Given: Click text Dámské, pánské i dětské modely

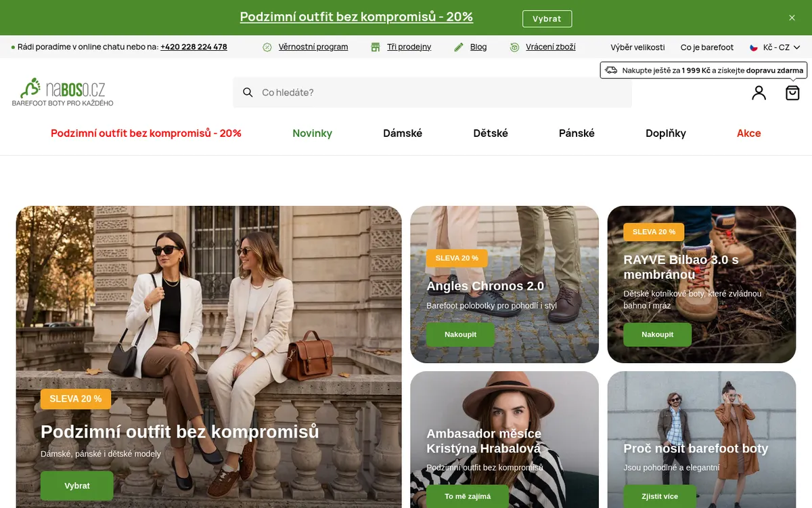Looking at the screenshot, I should (x=101, y=454).
